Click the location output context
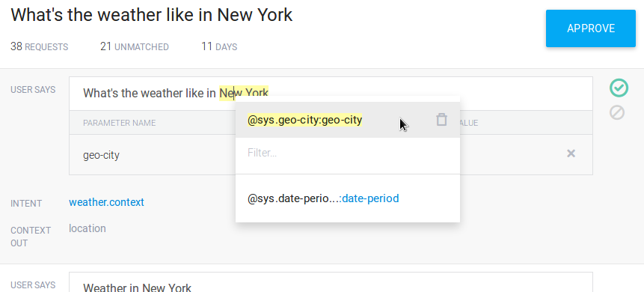Screen dimensions: 644x292 click(87, 228)
